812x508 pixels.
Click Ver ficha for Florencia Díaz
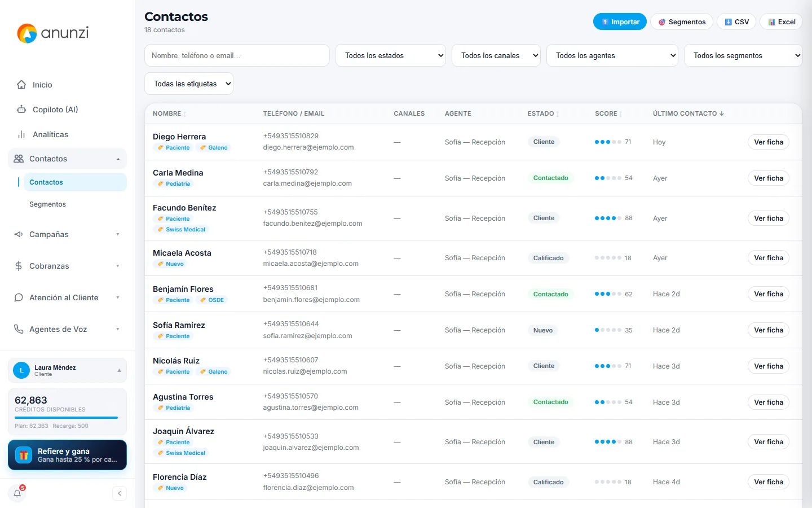(x=769, y=482)
